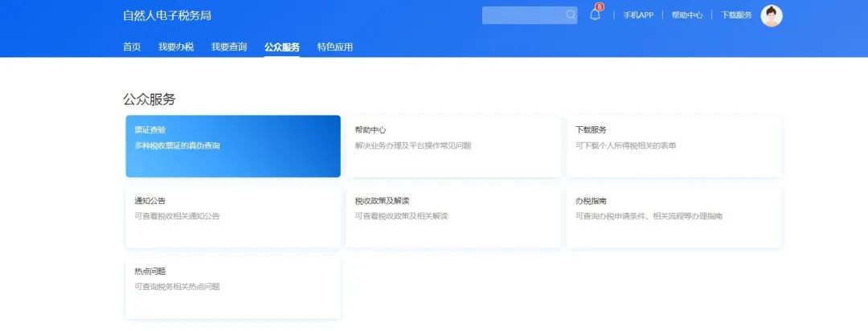This screenshot has height=331, width=868.
Task: Click the search magnifier icon
Action: (571, 15)
